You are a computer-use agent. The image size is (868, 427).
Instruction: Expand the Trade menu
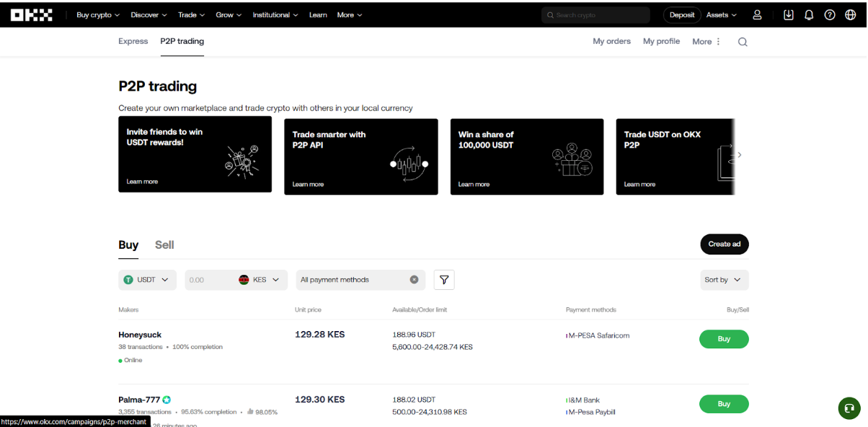click(192, 14)
